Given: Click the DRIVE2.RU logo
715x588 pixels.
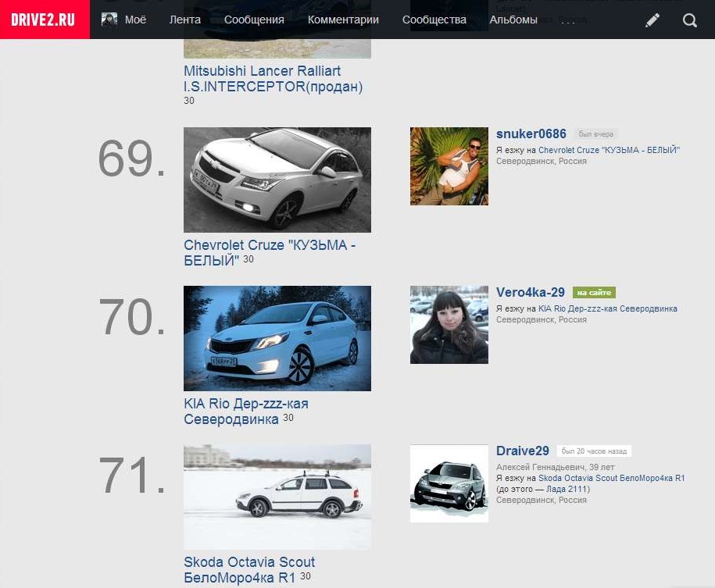Looking at the screenshot, I should (x=45, y=20).
